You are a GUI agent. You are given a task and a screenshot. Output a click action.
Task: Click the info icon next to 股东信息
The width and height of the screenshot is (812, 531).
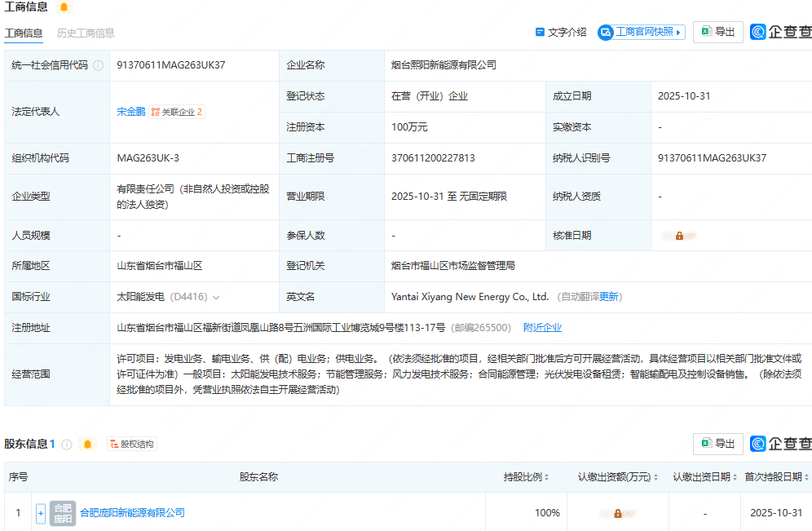pos(67,445)
